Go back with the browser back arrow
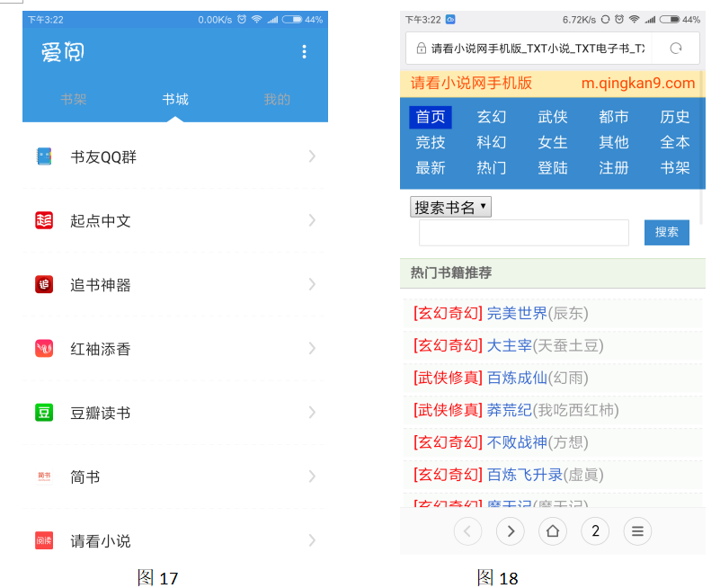Viewport: 720px width, 588px height. tap(467, 531)
